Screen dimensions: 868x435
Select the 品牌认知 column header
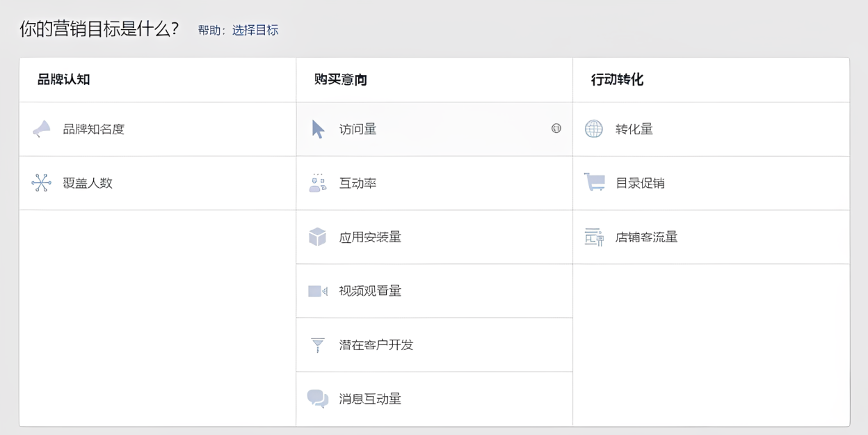click(64, 79)
